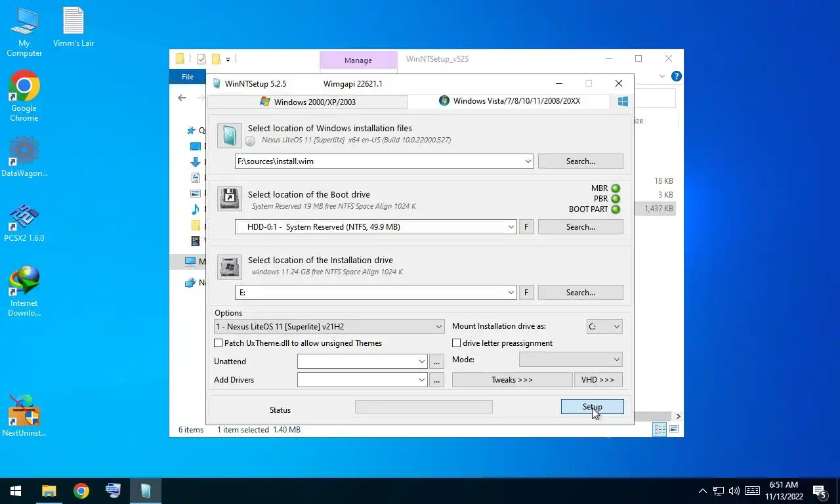The height and width of the screenshot is (504, 840).
Task: Open Chrome from the taskbar
Action: coord(81,491)
